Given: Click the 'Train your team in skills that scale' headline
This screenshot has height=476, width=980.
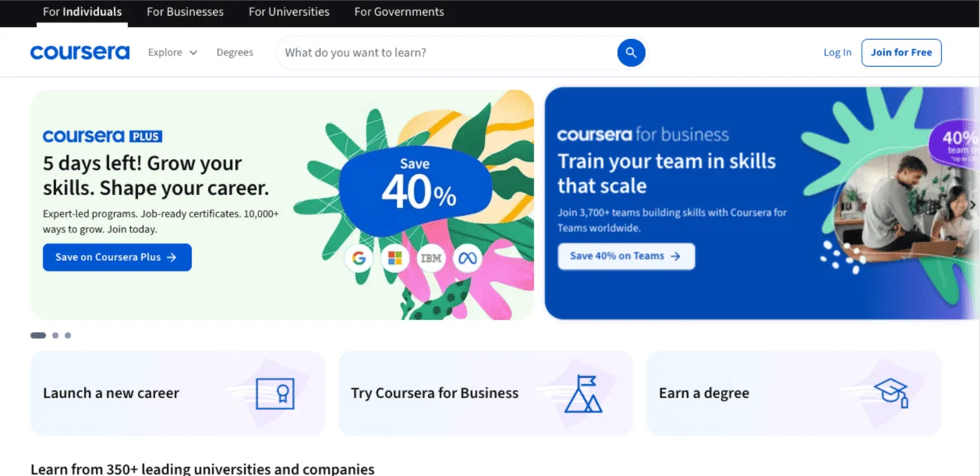Looking at the screenshot, I should pyautogui.click(x=667, y=173).
